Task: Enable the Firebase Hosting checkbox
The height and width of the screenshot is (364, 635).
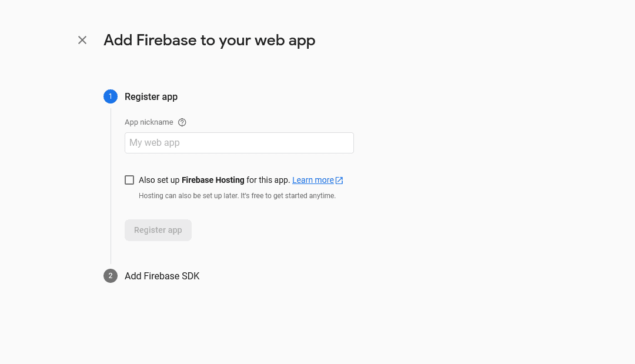Action: (129, 180)
